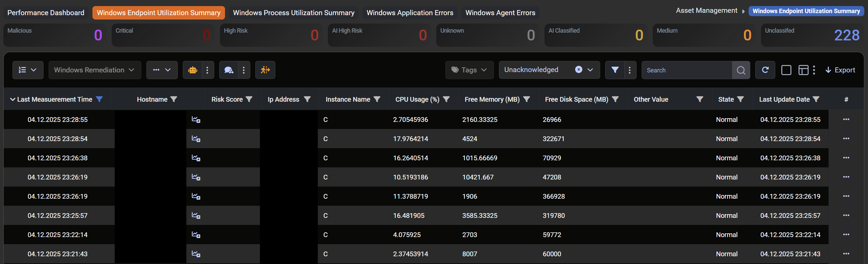Click the refresh icon button
Image resolution: width=868 pixels, height=264 pixels.
point(765,70)
